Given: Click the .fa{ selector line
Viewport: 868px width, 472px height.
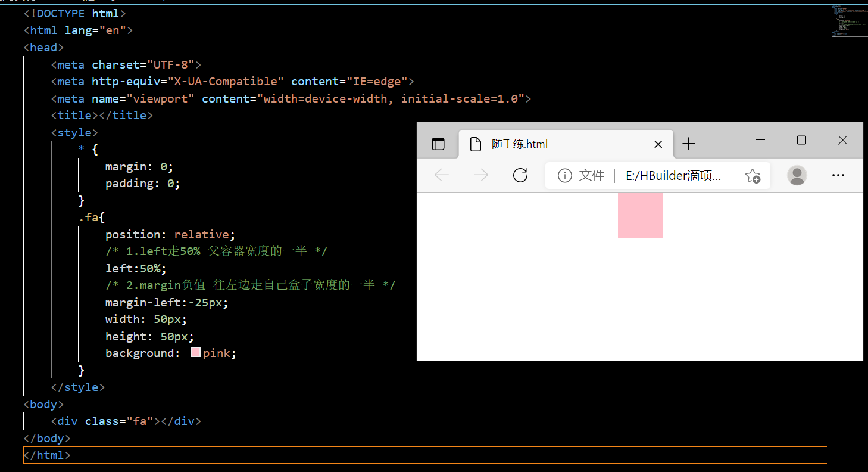Looking at the screenshot, I should pyautogui.click(x=92, y=217).
